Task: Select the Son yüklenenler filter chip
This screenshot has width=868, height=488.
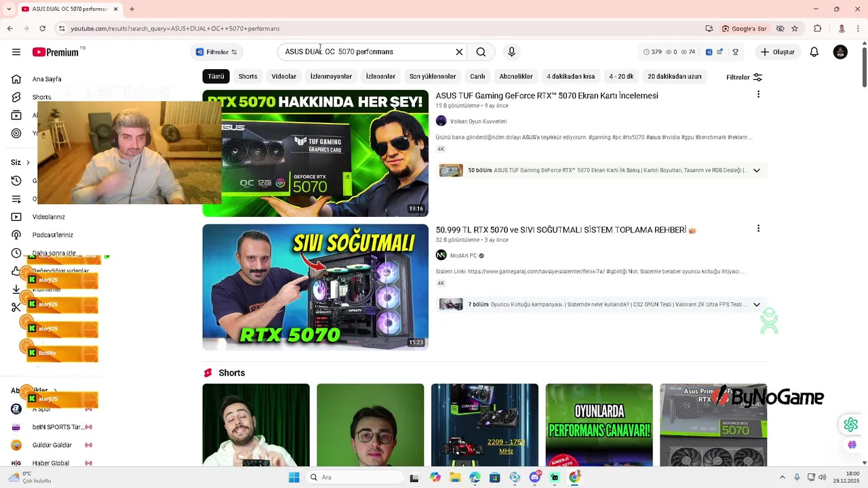Action: point(433,77)
